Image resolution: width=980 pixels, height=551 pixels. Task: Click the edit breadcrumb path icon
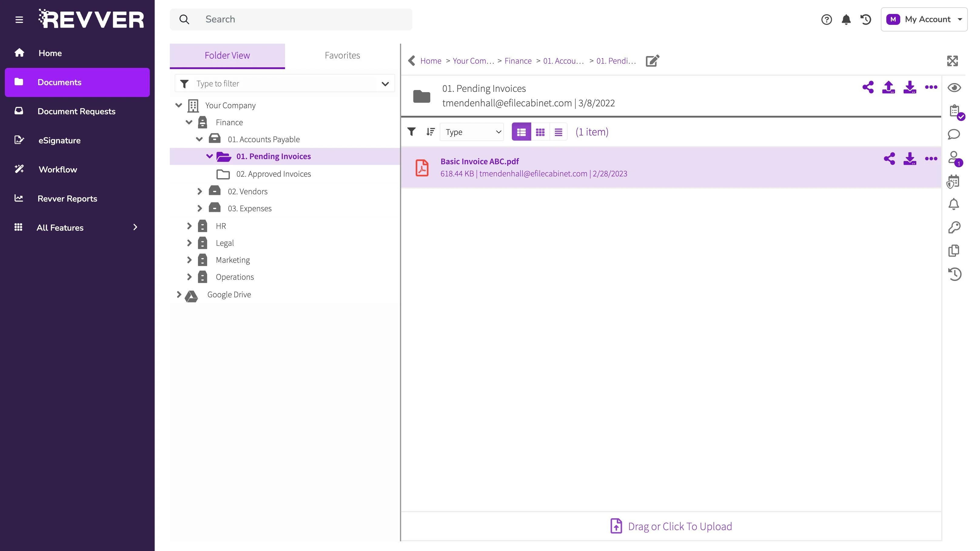(x=653, y=60)
